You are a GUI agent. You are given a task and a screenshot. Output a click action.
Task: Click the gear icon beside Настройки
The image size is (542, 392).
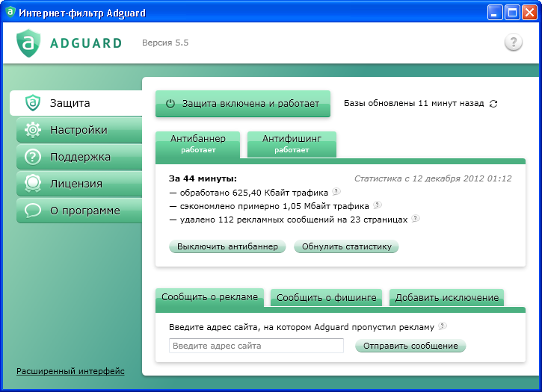(33, 130)
